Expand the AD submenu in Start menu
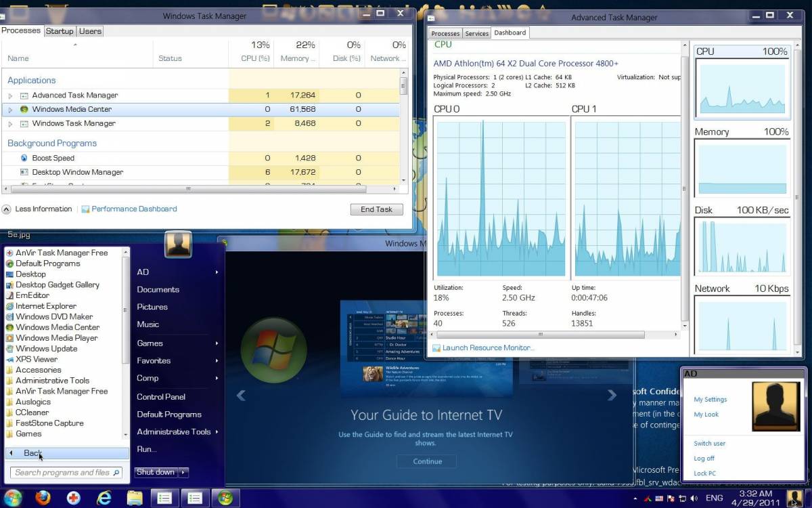The height and width of the screenshot is (508, 812). pos(217,272)
